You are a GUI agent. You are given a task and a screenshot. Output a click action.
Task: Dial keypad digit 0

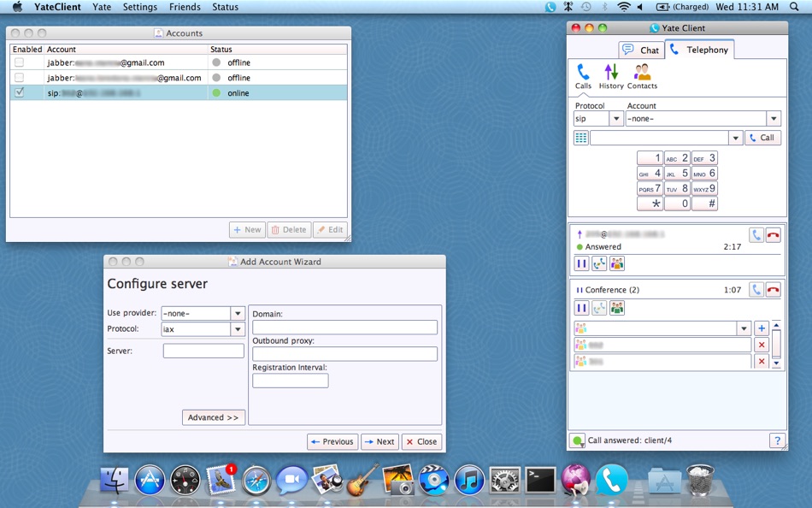coord(677,204)
